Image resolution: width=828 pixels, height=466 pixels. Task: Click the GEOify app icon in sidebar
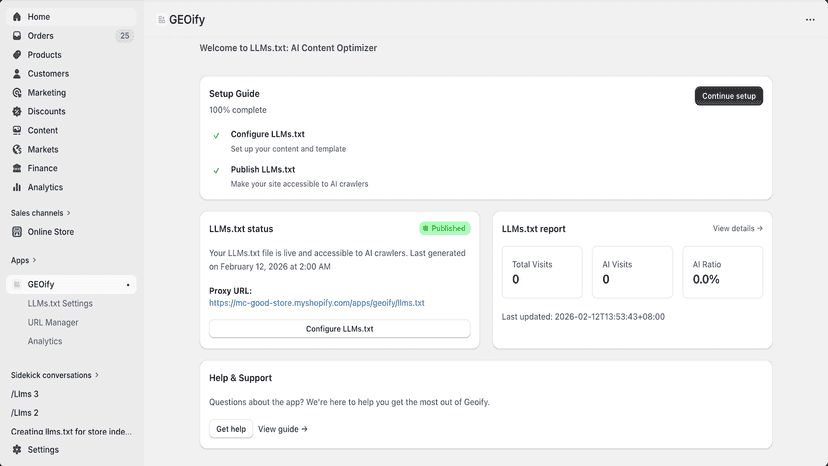(x=17, y=284)
